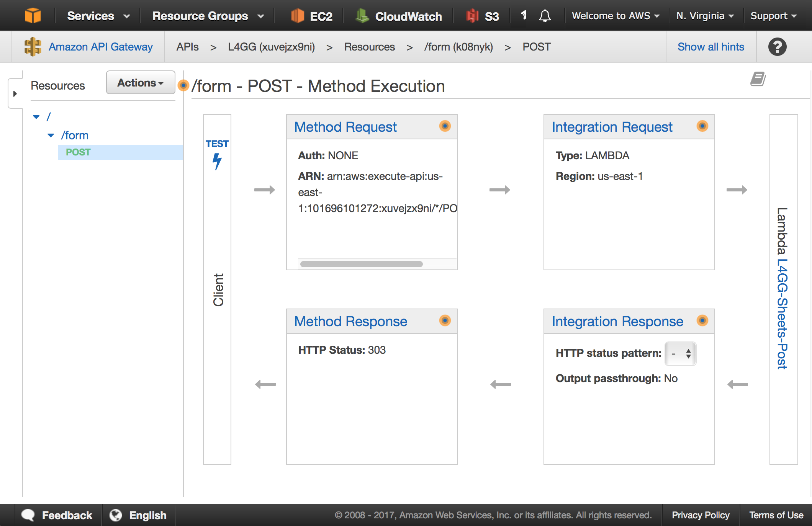Image resolution: width=812 pixels, height=526 pixels.
Task: Open the HTTP status pattern select box
Action: [x=681, y=353]
